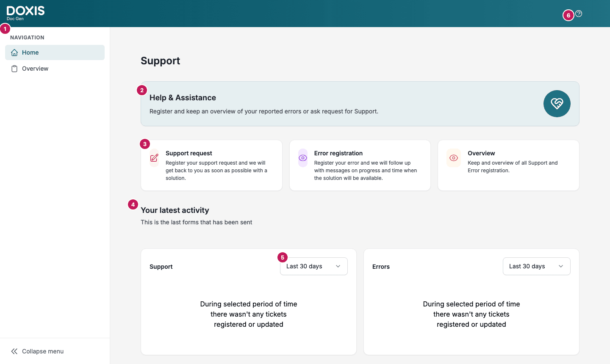
Task: Open the Error registration card
Action: 360,165
